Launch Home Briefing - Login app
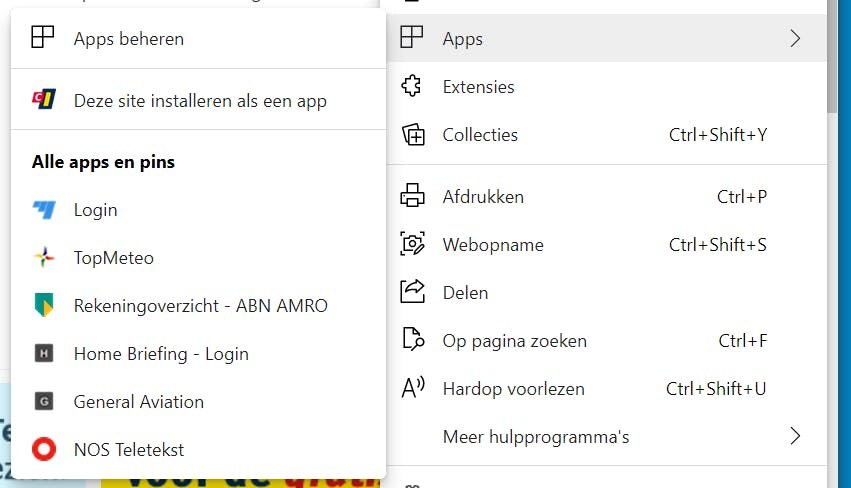The width and height of the screenshot is (851, 488). coord(161,354)
